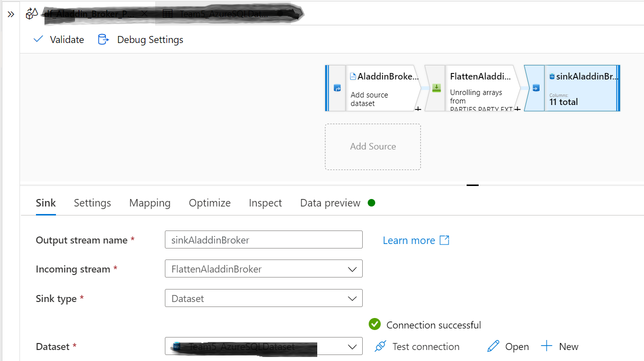644x361 pixels.
Task: Open the Sink type dropdown
Action: click(x=353, y=298)
